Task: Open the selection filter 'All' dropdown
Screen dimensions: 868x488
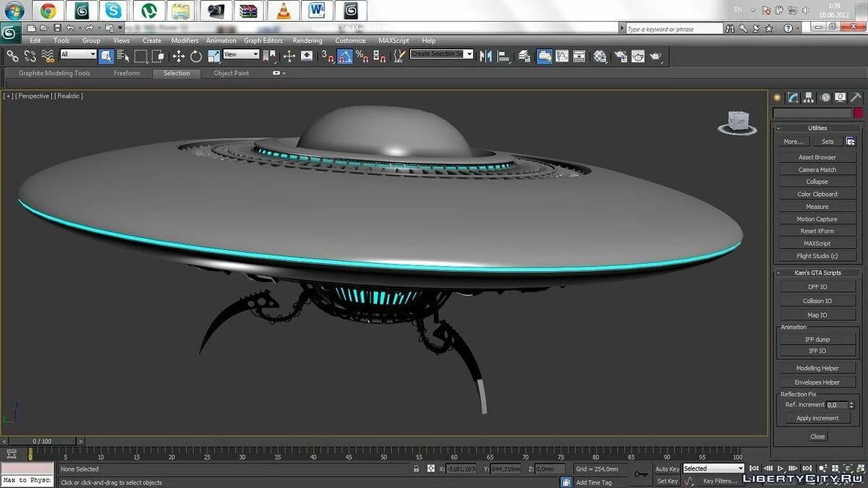Action: pyautogui.click(x=78, y=54)
